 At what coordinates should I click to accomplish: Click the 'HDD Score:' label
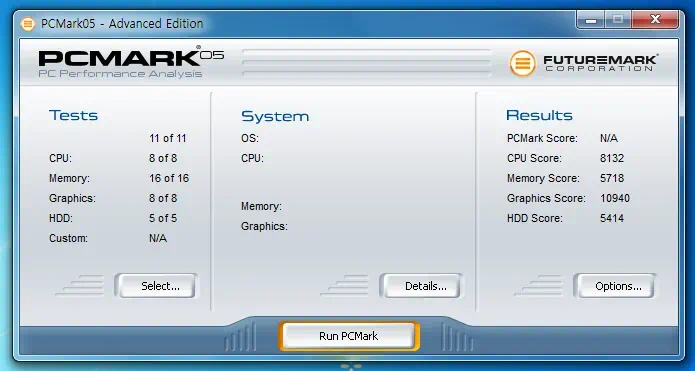click(535, 218)
